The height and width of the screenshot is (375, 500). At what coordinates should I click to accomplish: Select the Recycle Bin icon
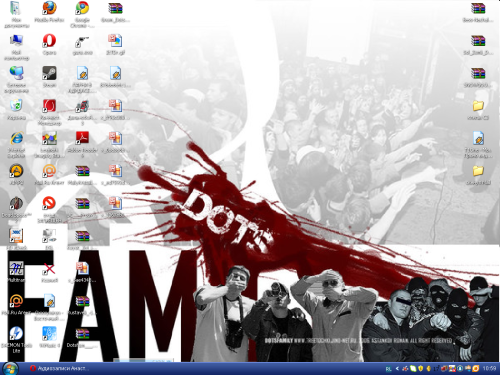16,106
